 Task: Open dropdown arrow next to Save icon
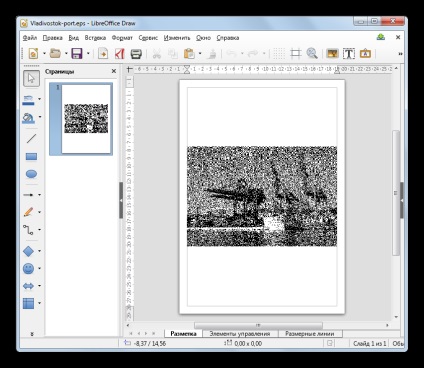88,53
